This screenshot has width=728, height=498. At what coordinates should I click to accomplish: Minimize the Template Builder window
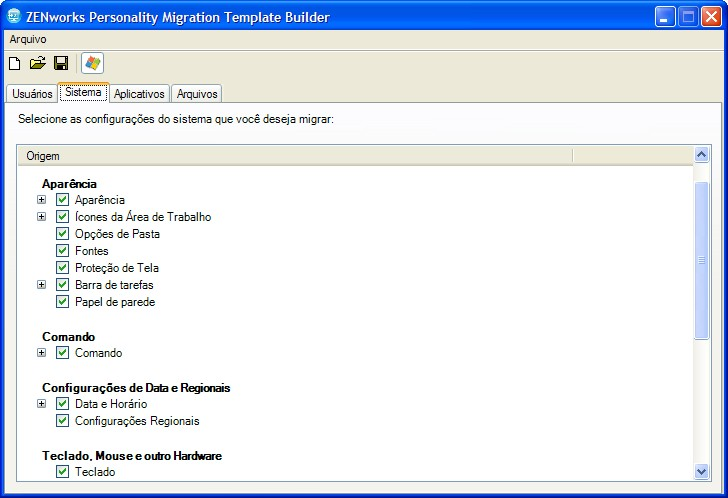665,17
